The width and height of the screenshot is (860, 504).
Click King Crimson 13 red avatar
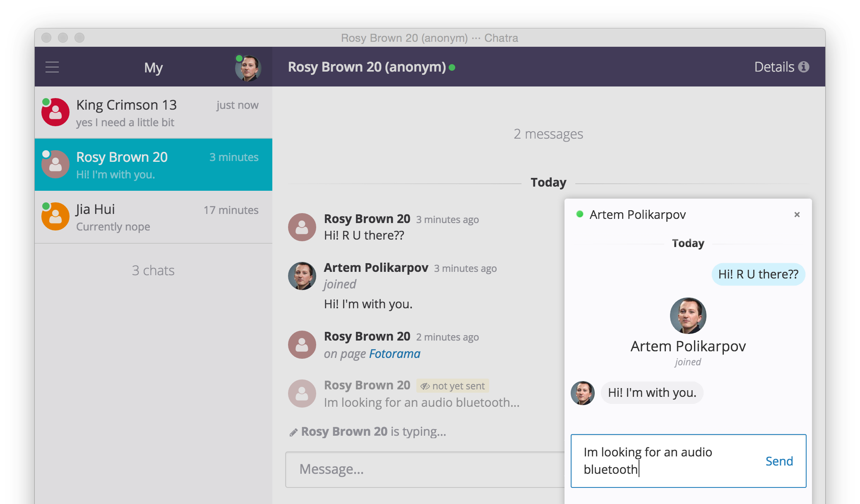[x=55, y=112]
